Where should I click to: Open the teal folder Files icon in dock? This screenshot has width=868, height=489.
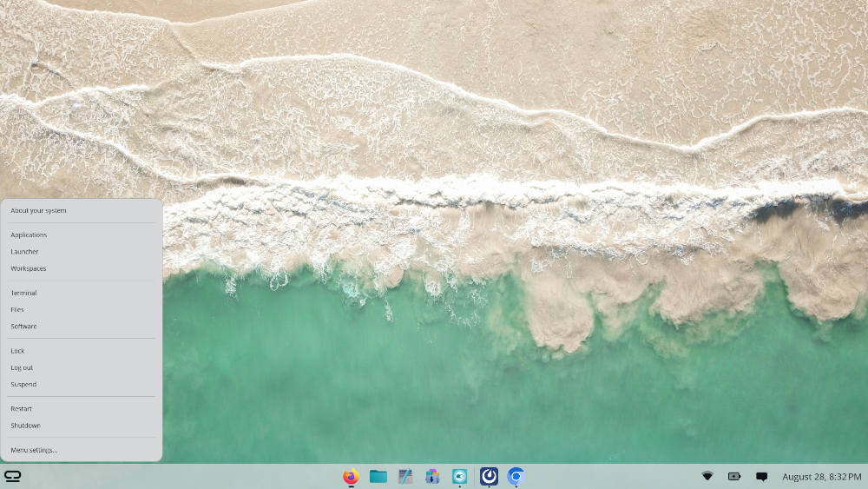pos(378,476)
